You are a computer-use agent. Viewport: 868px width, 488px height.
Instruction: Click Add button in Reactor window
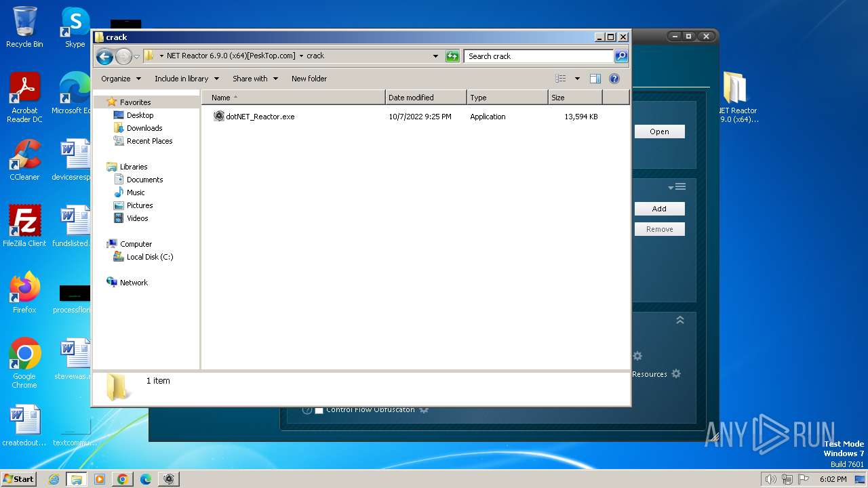coord(659,209)
